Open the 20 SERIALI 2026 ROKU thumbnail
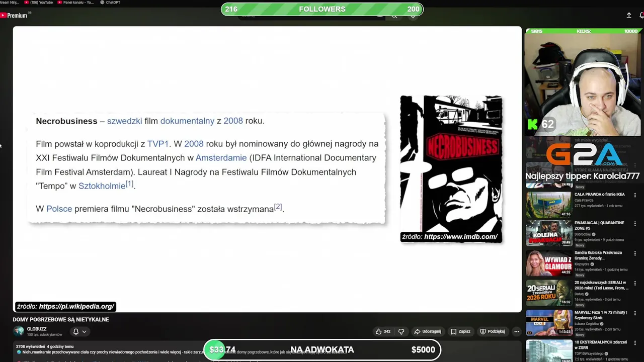This screenshot has height=362, width=644. (x=548, y=293)
